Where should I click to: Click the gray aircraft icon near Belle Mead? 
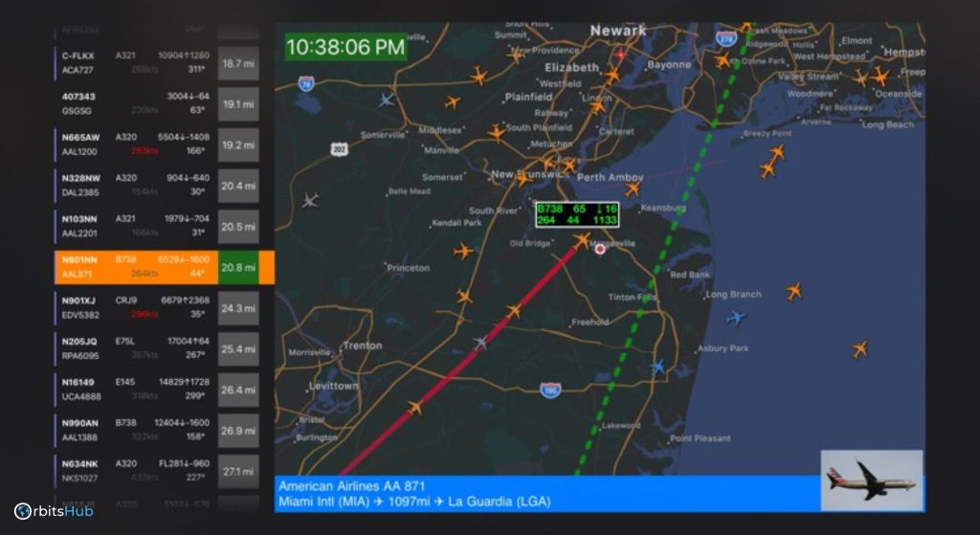coord(310,201)
